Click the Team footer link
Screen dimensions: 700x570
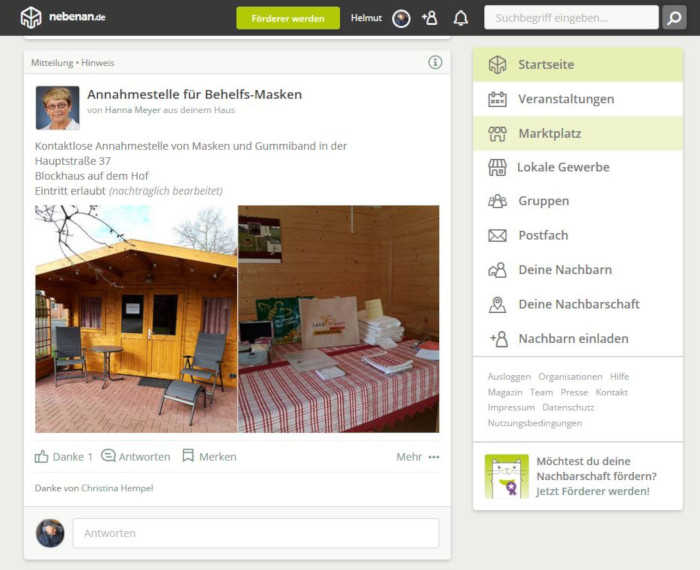click(542, 392)
